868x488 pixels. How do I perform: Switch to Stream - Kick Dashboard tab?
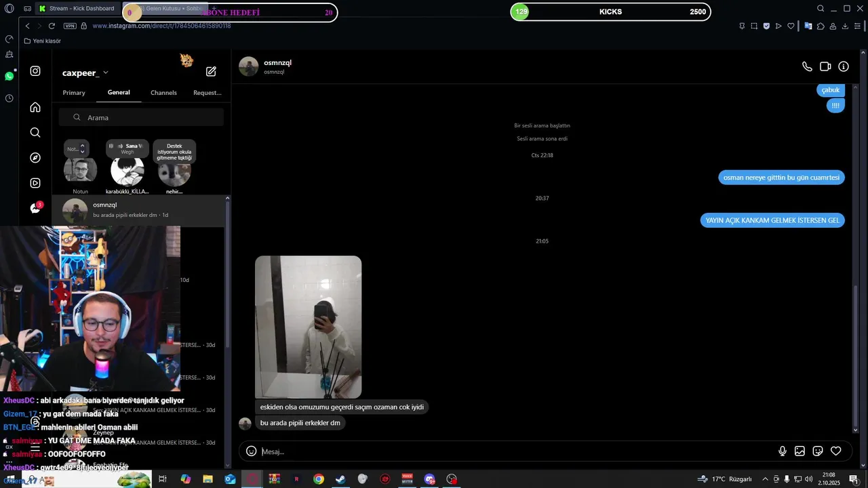[x=78, y=9]
